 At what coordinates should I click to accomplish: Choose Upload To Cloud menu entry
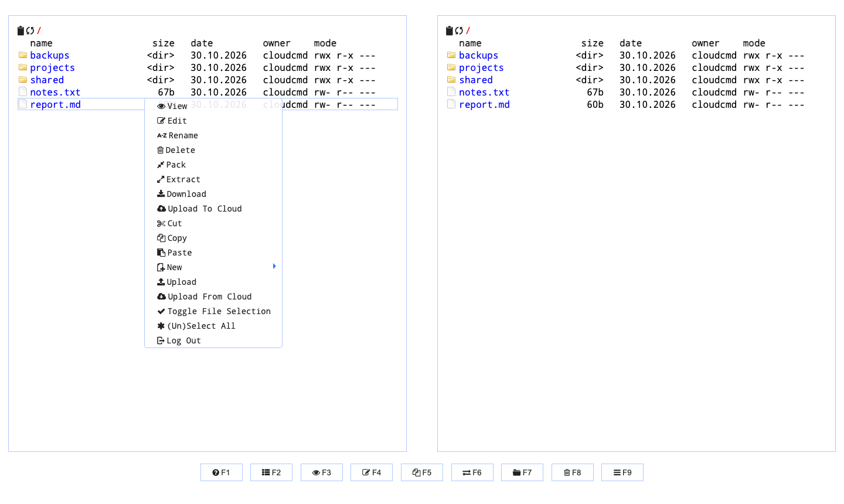(x=213, y=209)
